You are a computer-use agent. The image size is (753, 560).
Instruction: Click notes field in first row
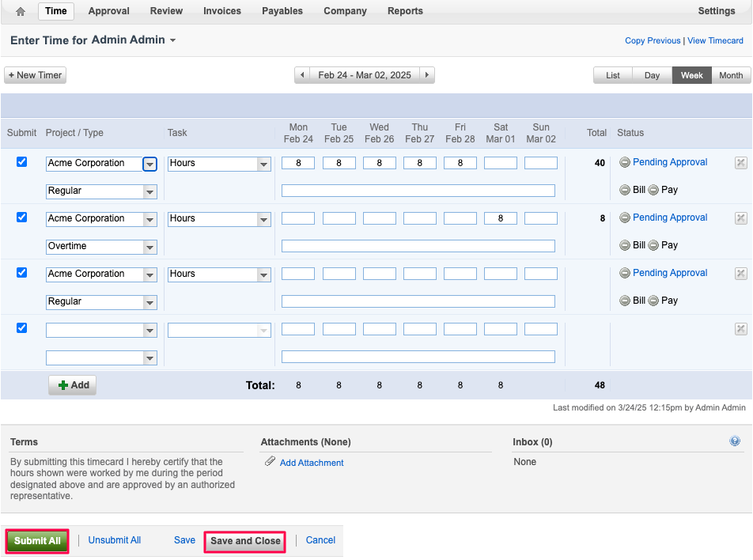coord(418,191)
